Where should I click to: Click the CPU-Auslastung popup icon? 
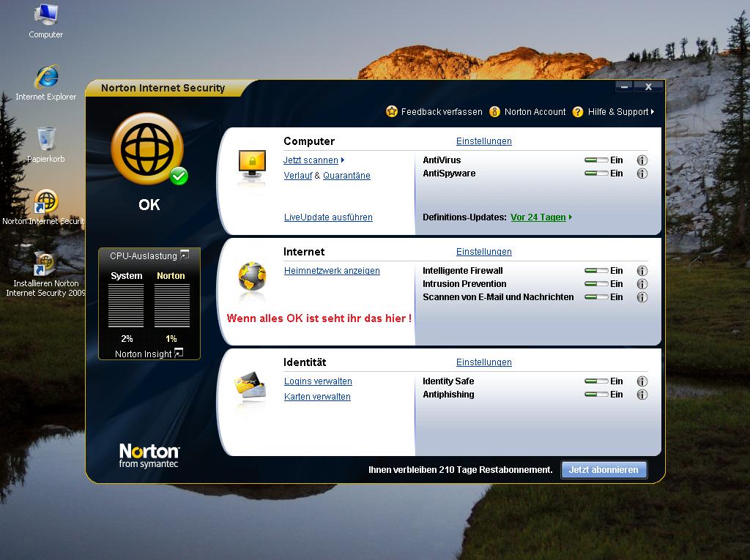185,255
